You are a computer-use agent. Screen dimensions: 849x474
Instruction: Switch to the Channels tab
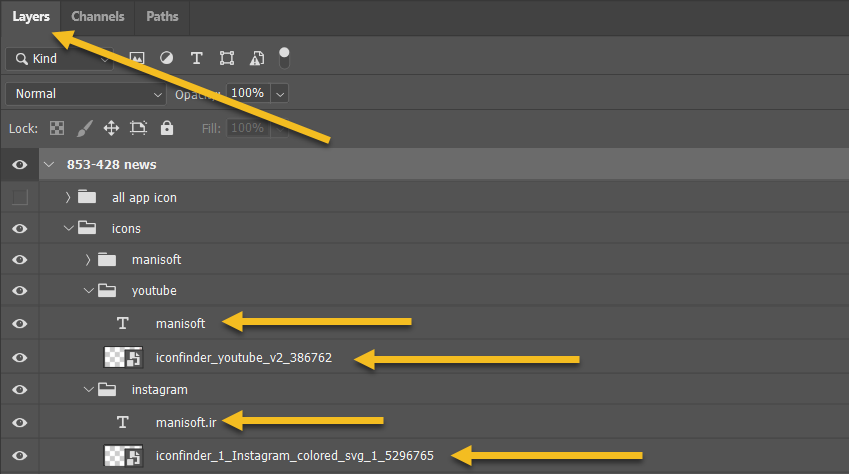coord(98,16)
